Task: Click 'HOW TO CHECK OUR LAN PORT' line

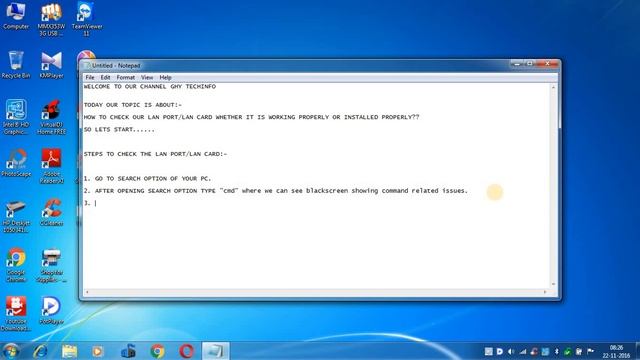Action: tap(251, 117)
